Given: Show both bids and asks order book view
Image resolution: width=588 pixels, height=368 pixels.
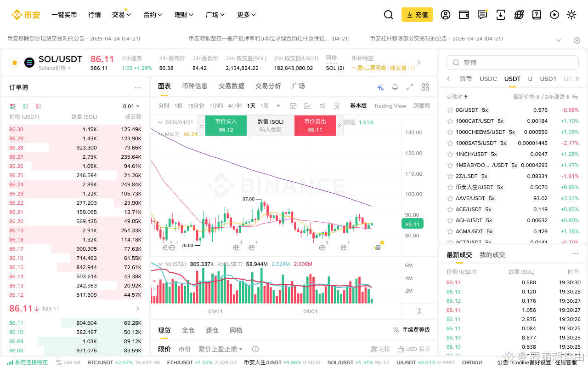Looking at the screenshot, I should tap(13, 106).
